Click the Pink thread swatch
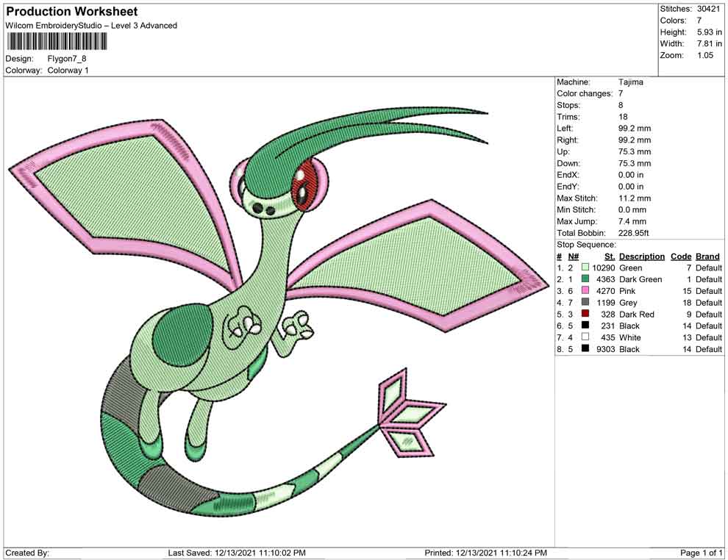The width and height of the screenshot is (728, 560). coord(585,290)
